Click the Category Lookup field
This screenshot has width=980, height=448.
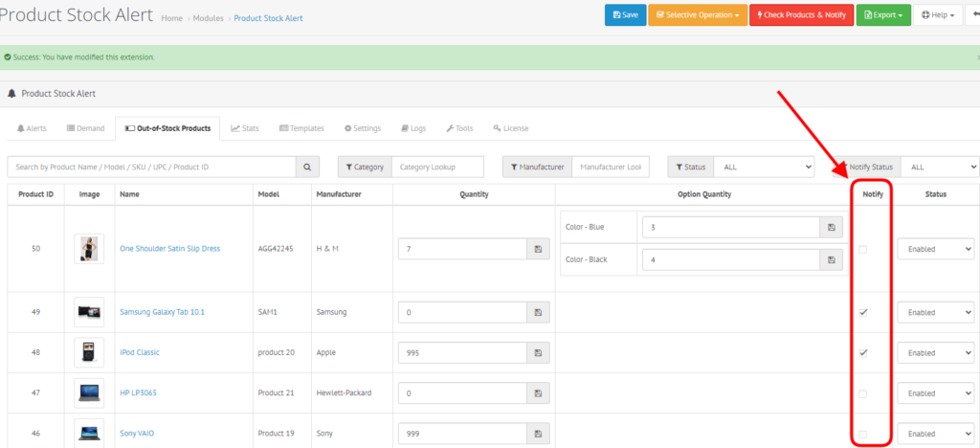coord(437,167)
